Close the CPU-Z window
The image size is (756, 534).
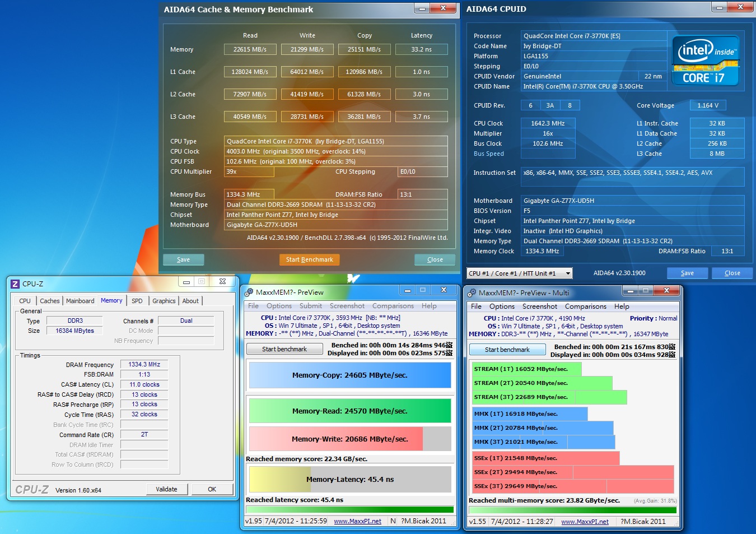pyautogui.click(x=222, y=282)
